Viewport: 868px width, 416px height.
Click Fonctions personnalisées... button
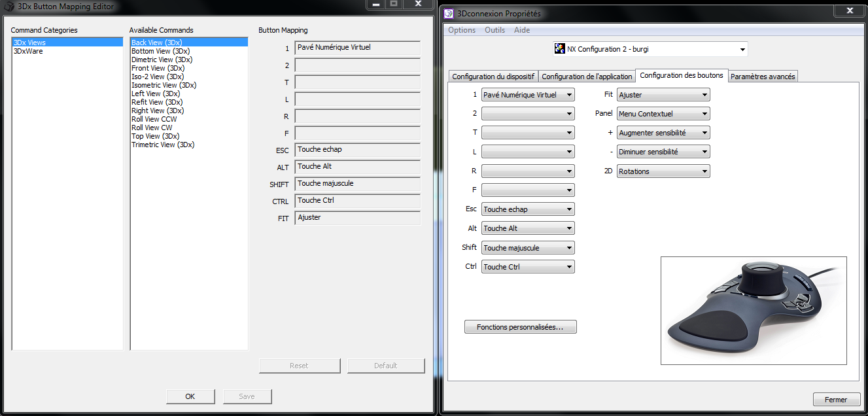pyautogui.click(x=521, y=327)
